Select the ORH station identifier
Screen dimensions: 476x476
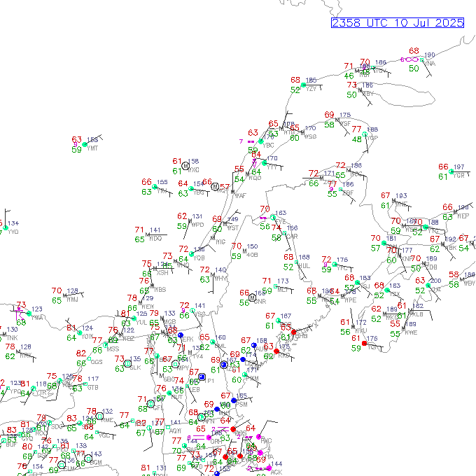click(x=216, y=441)
